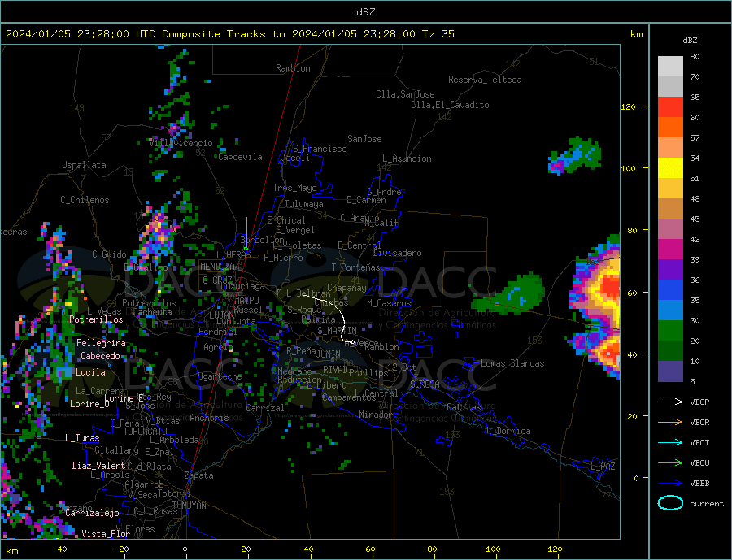Screen dimensions: 732x560
Task: Click the 'Pellegrina' white label
Action: point(101,343)
